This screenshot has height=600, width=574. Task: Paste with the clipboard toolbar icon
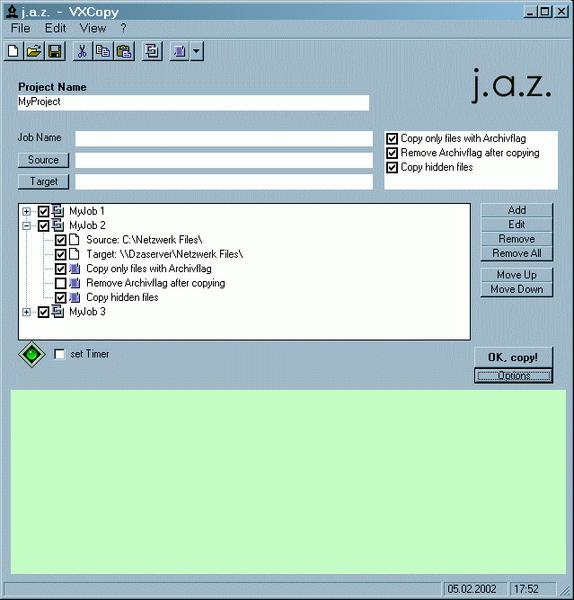124,51
